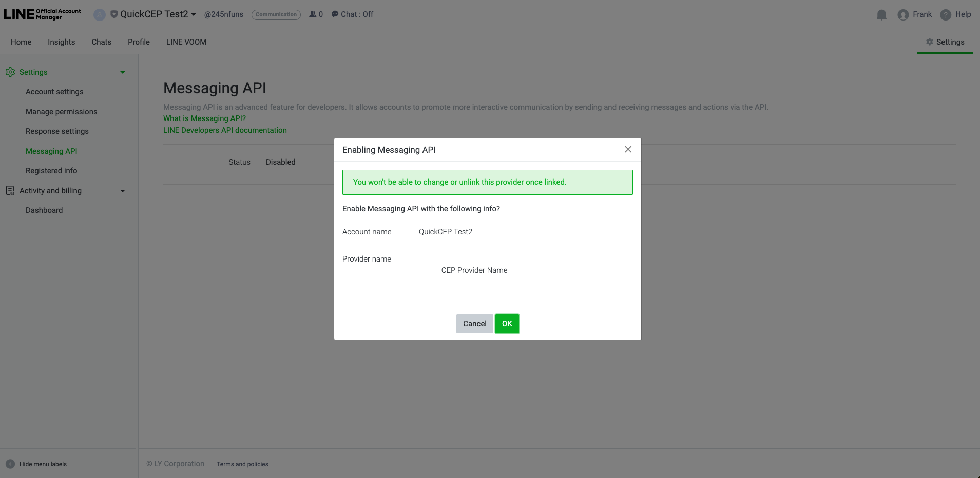Close the Enabling Messaging API dialog

click(628, 149)
